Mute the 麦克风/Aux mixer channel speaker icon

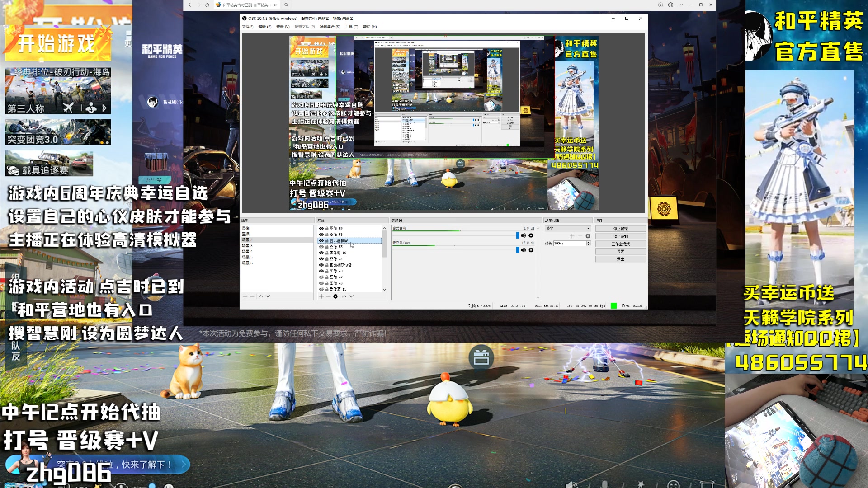click(x=524, y=250)
